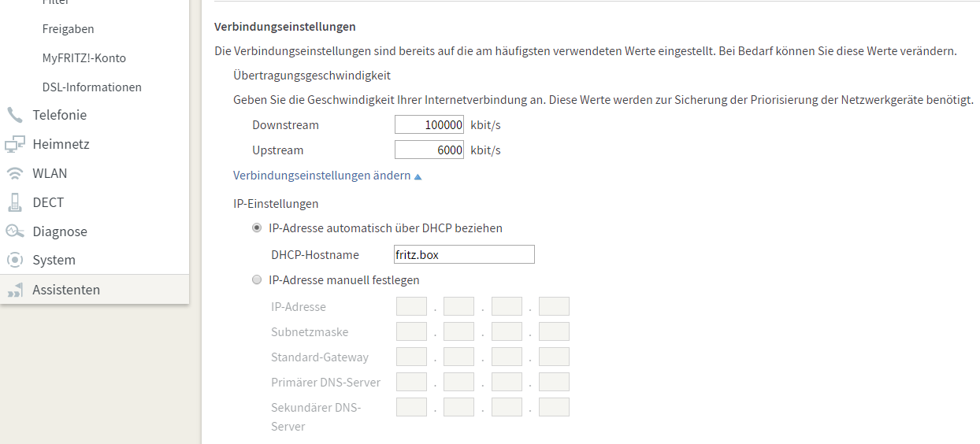The height and width of the screenshot is (444, 980).
Task: Click the DECT handset icon
Action: pos(15,202)
